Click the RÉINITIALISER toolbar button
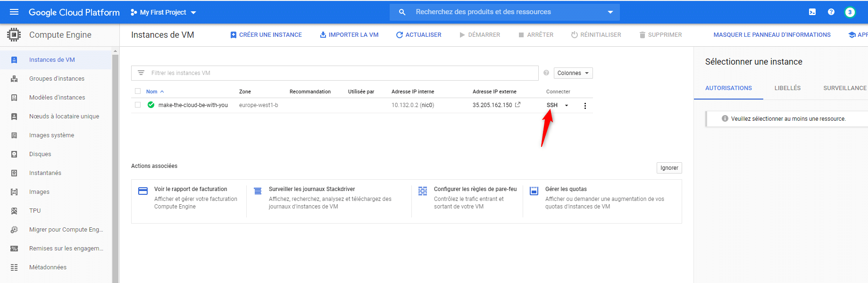 [596, 35]
